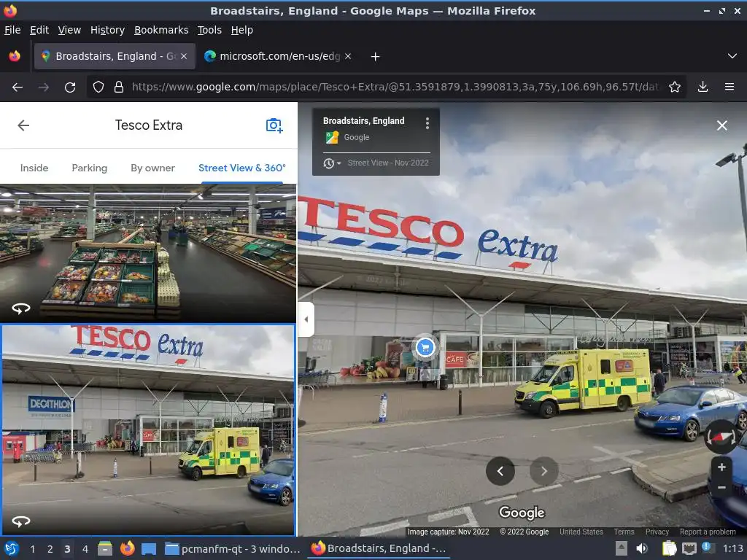The width and height of the screenshot is (747, 560).
Task: Click the 1:13 clock in the taskbar
Action: coord(732,548)
